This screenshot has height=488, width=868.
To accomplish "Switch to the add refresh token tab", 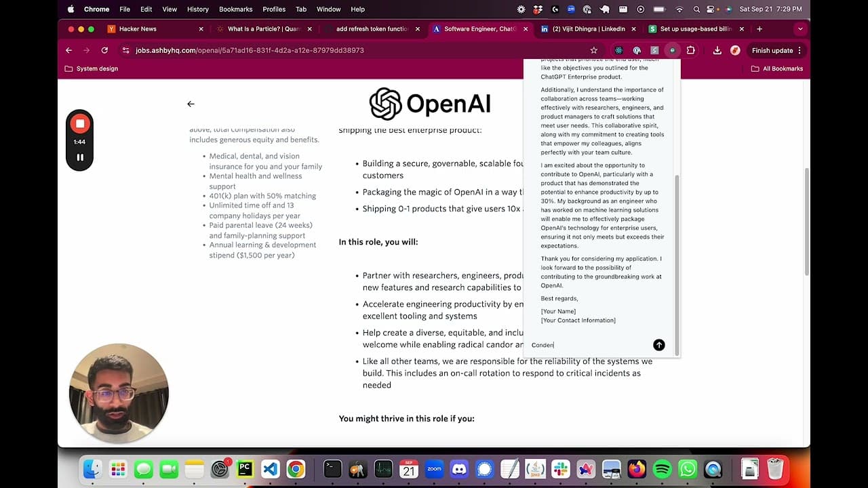I will click(x=372, y=29).
